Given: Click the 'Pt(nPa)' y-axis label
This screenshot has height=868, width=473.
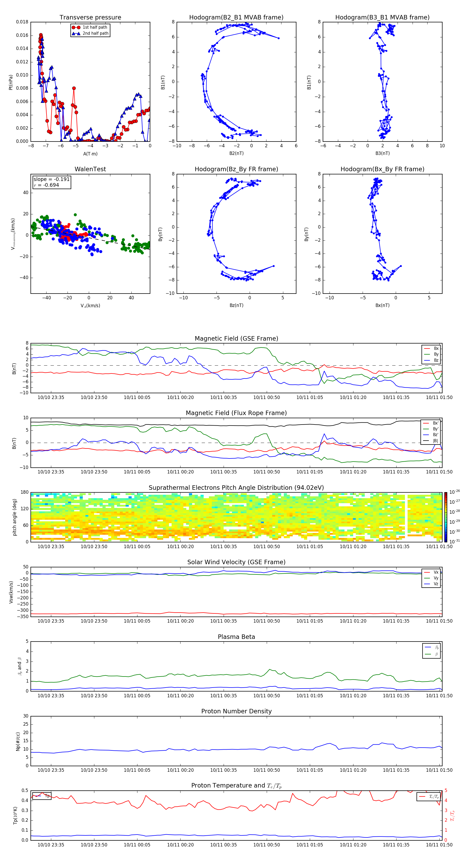Looking at the screenshot, I should point(11,82).
